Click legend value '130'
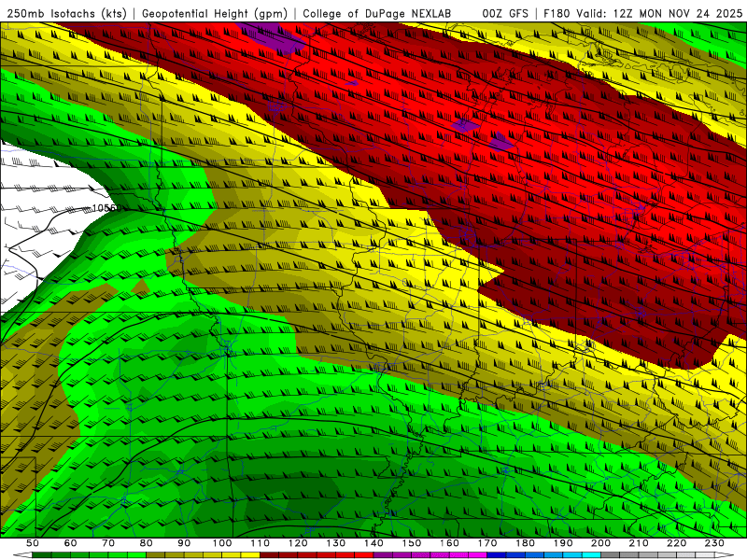Screen dimensions: 747x560 [x=336, y=543]
